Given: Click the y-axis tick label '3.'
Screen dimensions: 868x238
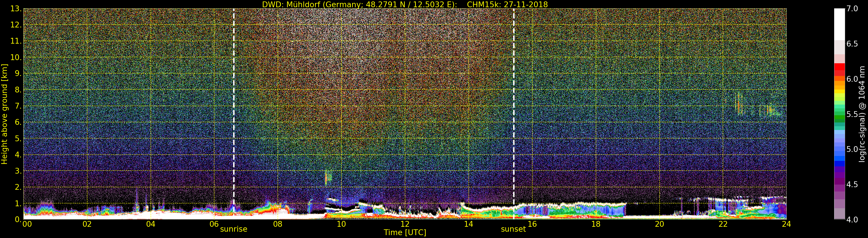Looking at the screenshot, I should click(18, 171).
